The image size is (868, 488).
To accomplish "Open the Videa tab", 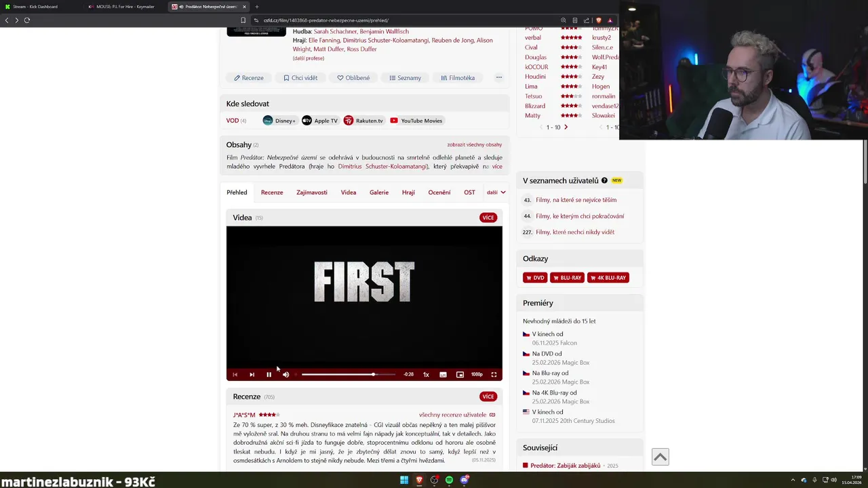I will [349, 192].
